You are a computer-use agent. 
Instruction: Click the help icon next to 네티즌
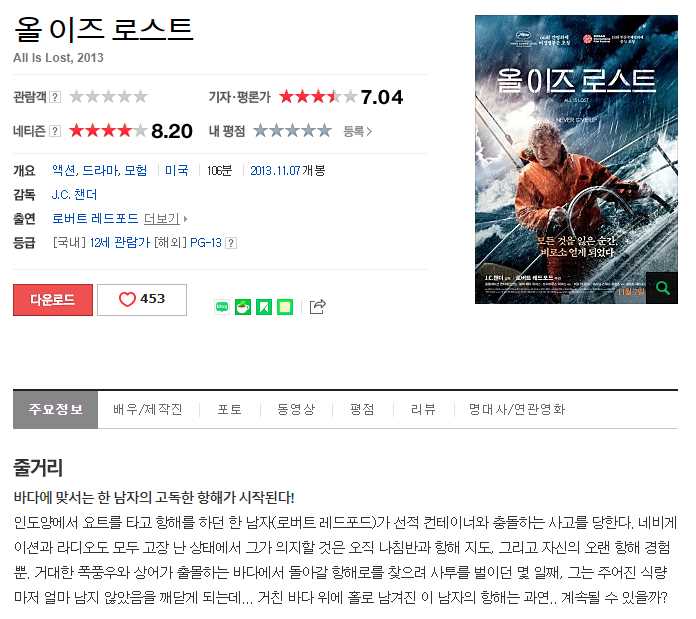(55, 131)
